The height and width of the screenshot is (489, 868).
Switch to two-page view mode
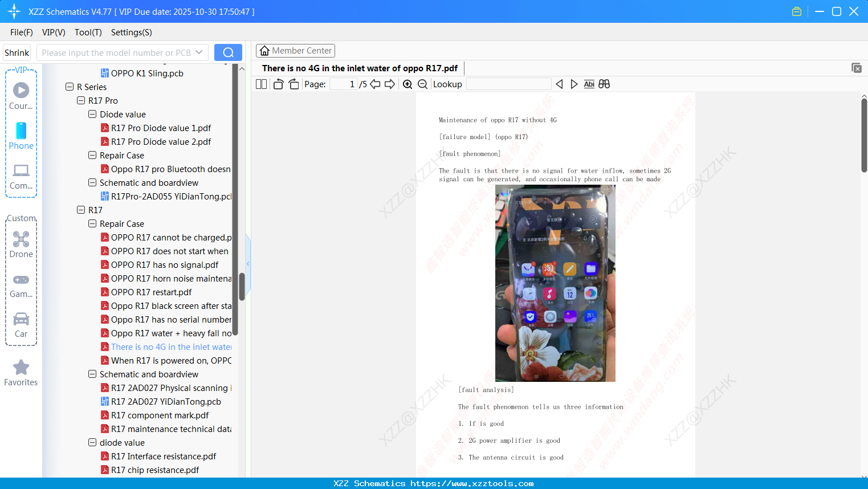[x=260, y=83]
